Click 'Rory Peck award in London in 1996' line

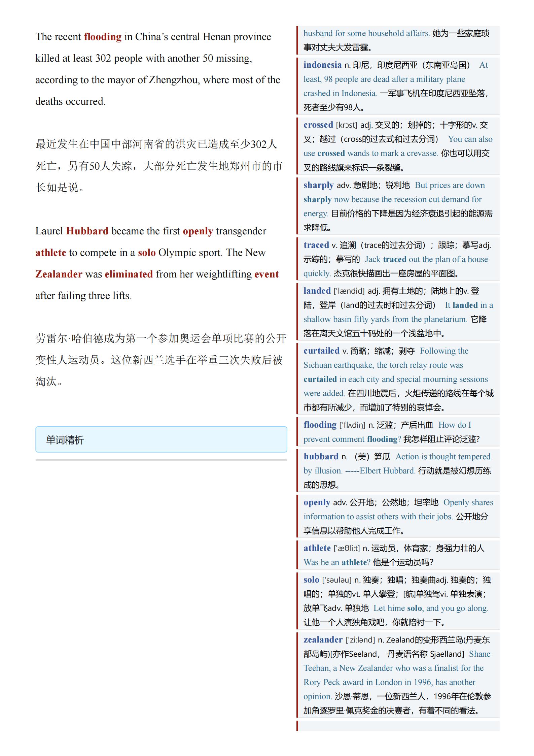[x=389, y=682]
